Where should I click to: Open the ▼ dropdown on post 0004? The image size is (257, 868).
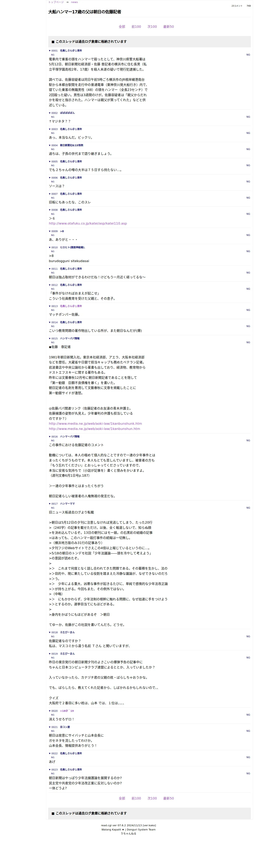coord(50,145)
